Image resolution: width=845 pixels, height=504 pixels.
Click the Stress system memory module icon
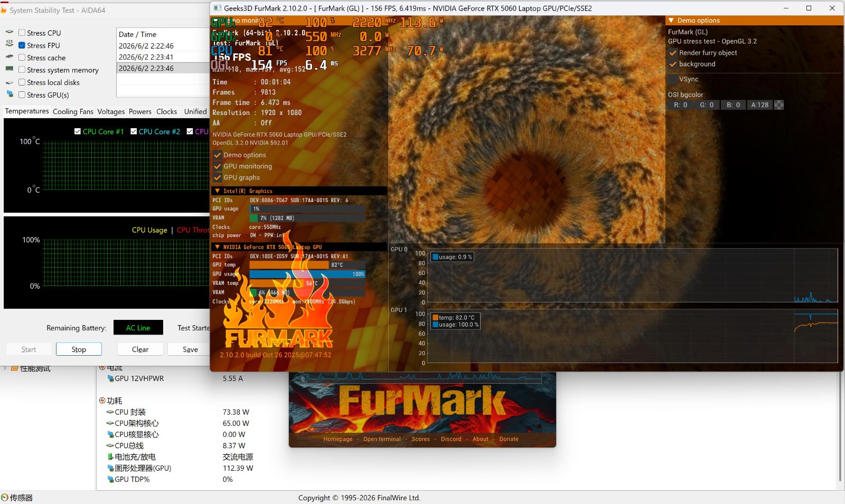[10, 69]
